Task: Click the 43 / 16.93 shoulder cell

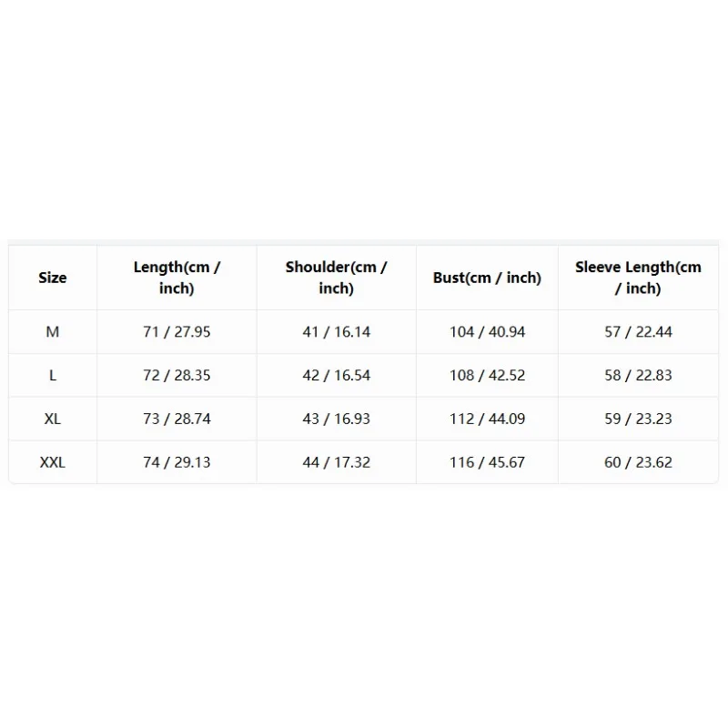Action: coord(336,419)
